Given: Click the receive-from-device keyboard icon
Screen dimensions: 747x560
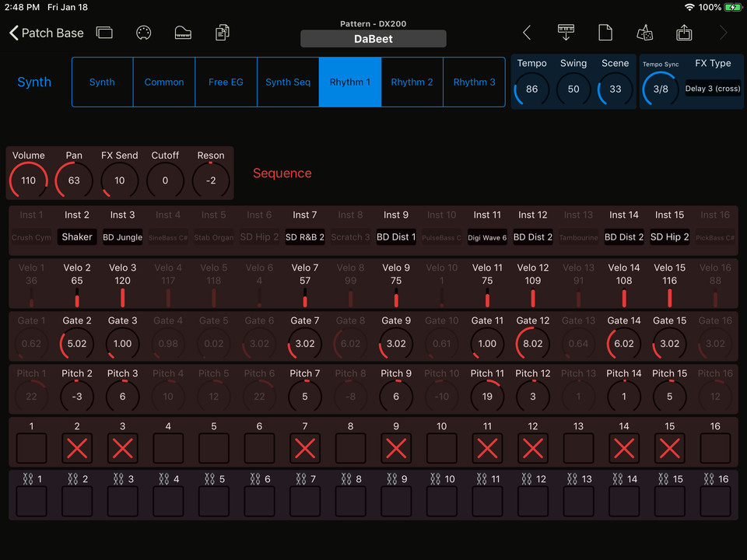Looking at the screenshot, I should click(x=566, y=33).
